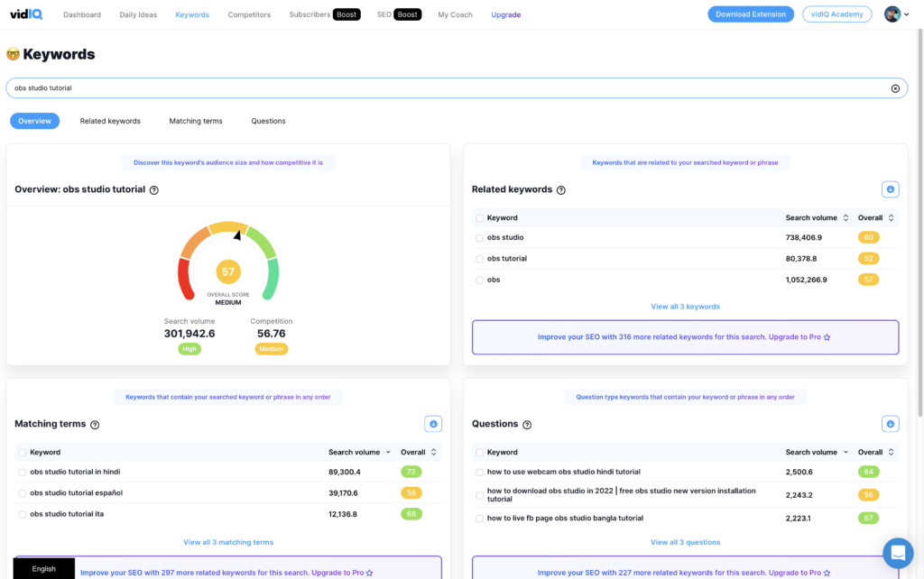The width and height of the screenshot is (924, 579).
Task: Open Questions Search volume sort dropdown
Action: [x=845, y=453]
